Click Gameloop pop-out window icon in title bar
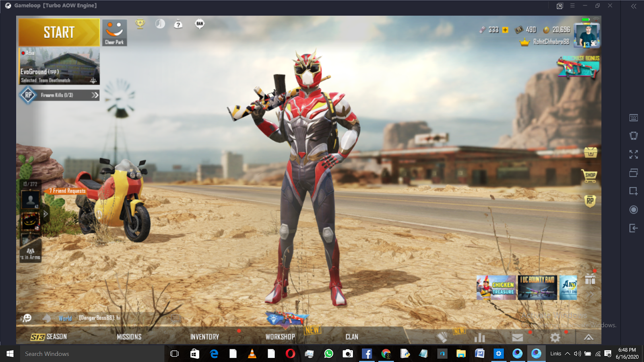 point(559,6)
